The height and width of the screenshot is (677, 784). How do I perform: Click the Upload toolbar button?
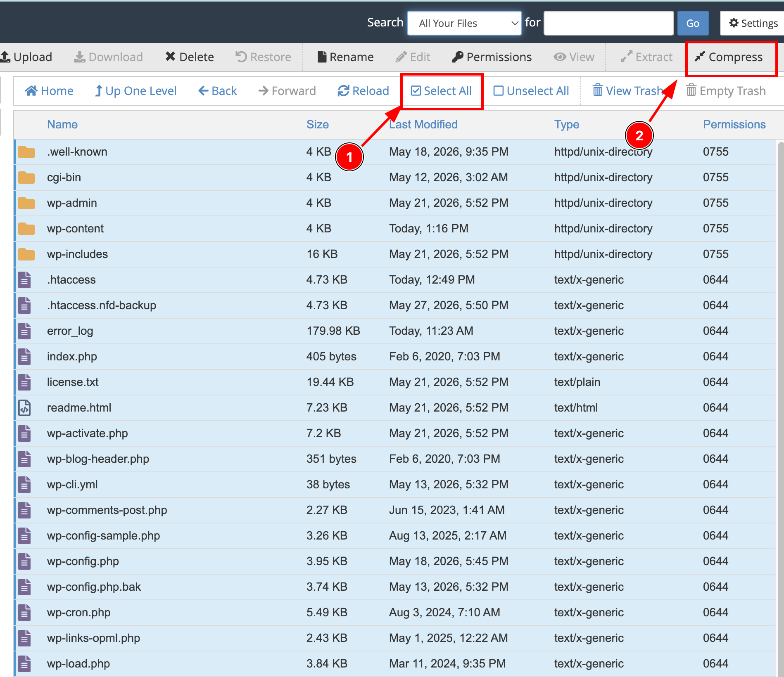point(26,57)
